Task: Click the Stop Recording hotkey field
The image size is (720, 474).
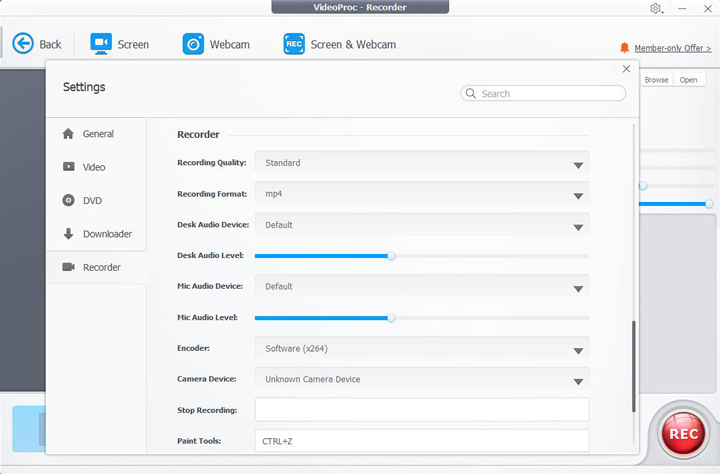Action: click(422, 410)
